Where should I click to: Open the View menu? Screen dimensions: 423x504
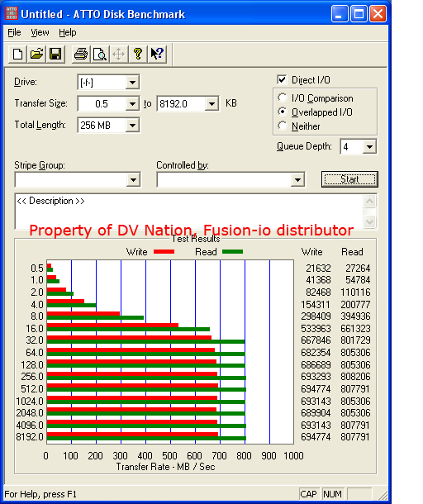40,32
